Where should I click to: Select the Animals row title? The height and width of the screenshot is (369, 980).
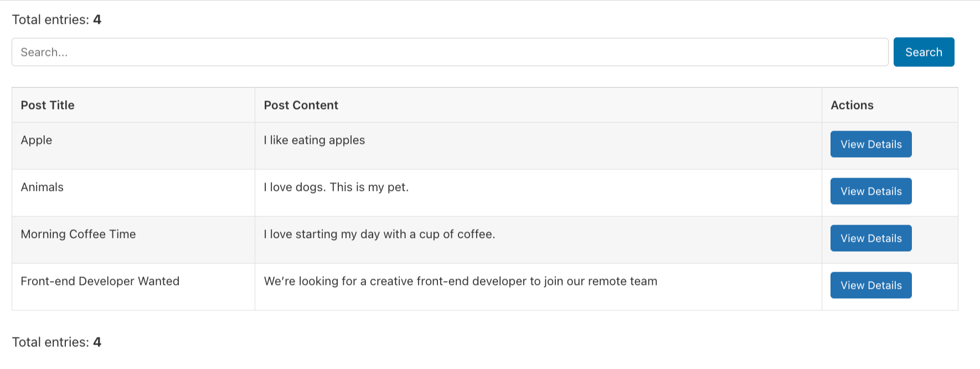pos(42,187)
